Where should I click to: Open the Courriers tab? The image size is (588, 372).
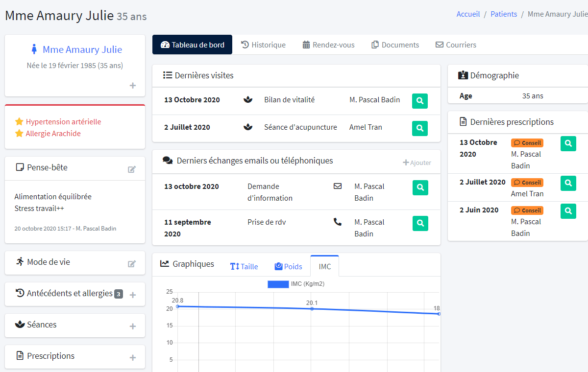pos(456,45)
